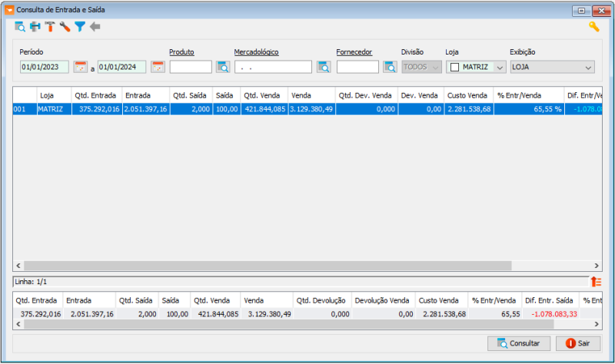Image resolution: width=615 pixels, height=364 pixels.
Task: Click the Qtd. Entrada column header
Action: click(95, 95)
